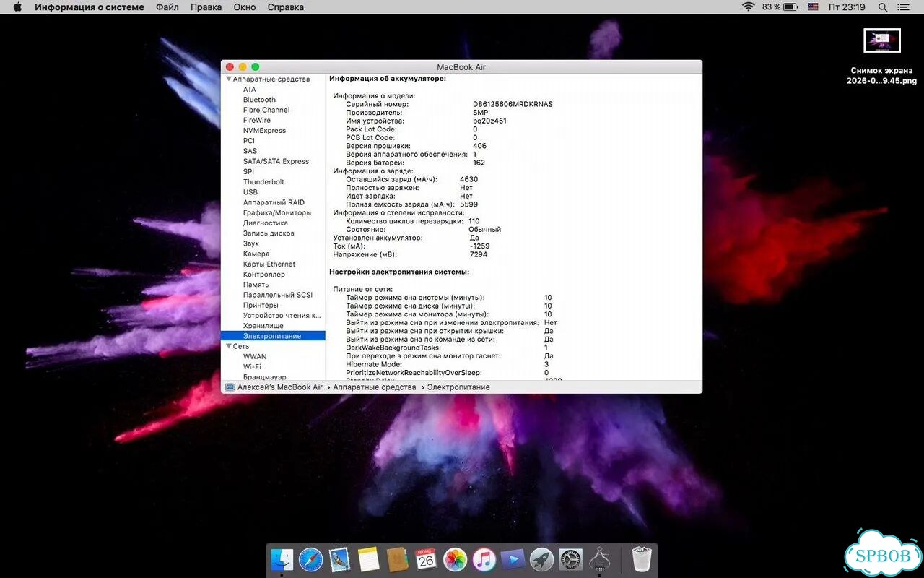Open the Mail stamp icon in Dock
Screen dimensions: 924x578
339,559
